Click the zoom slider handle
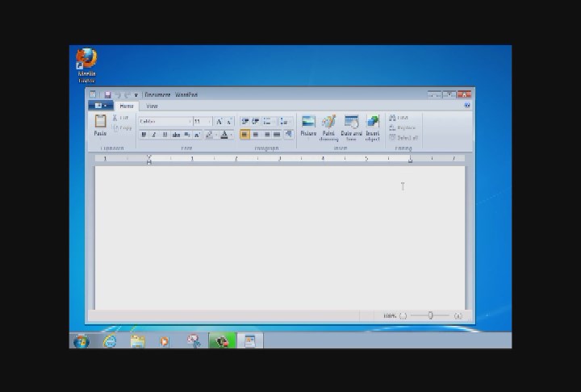 click(x=430, y=315)
